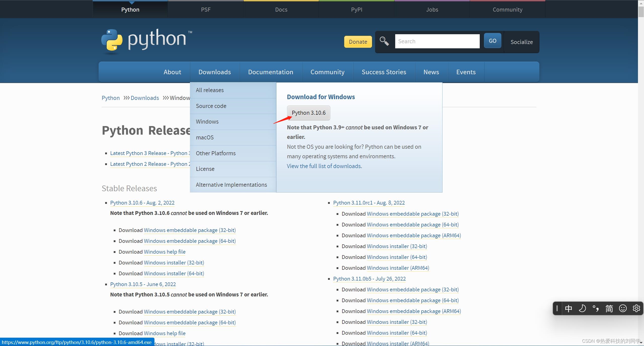Open Python 3.10.5 - June 6, 2022 link
This screenshot has width=644, height=346.
click(143, 284)
